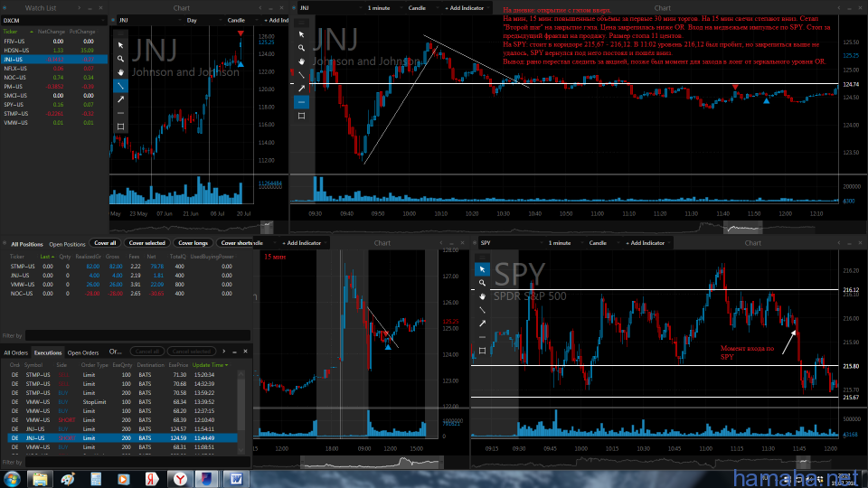The height and width of the screenshot is (488, 868).
Task: Collapse toolbar handle in JNJ day chart
Action: tap(120, 33)
